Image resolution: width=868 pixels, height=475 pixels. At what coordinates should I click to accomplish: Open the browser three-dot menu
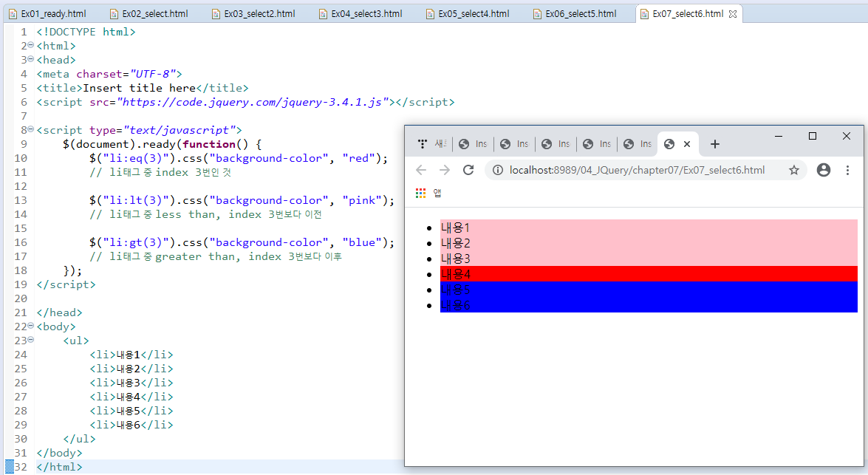(847, 170)
